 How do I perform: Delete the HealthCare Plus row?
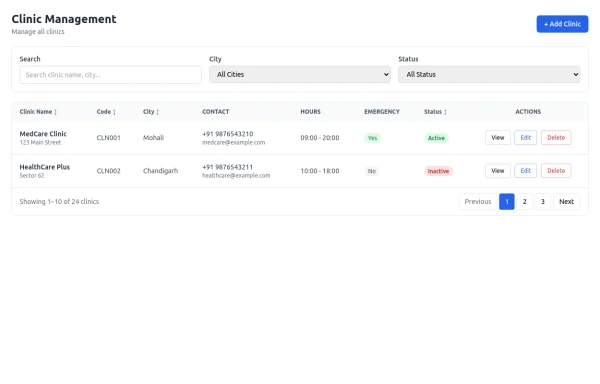point(556,171)
